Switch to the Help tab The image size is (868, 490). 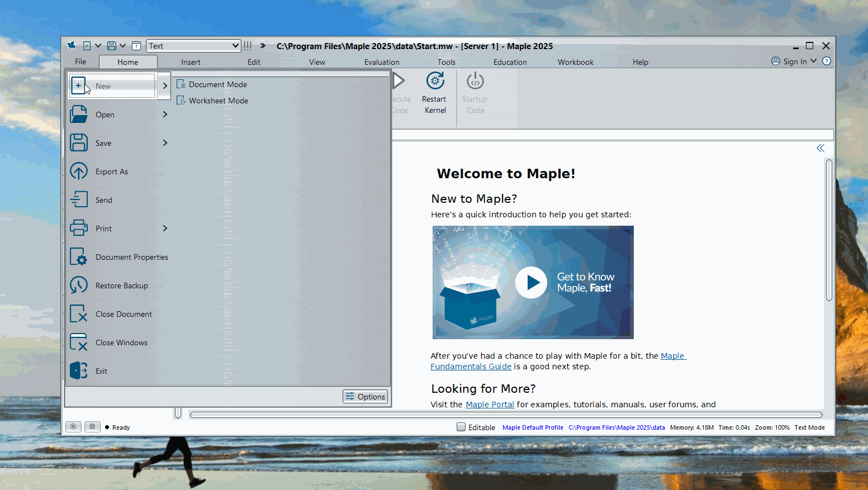[640, 62]
